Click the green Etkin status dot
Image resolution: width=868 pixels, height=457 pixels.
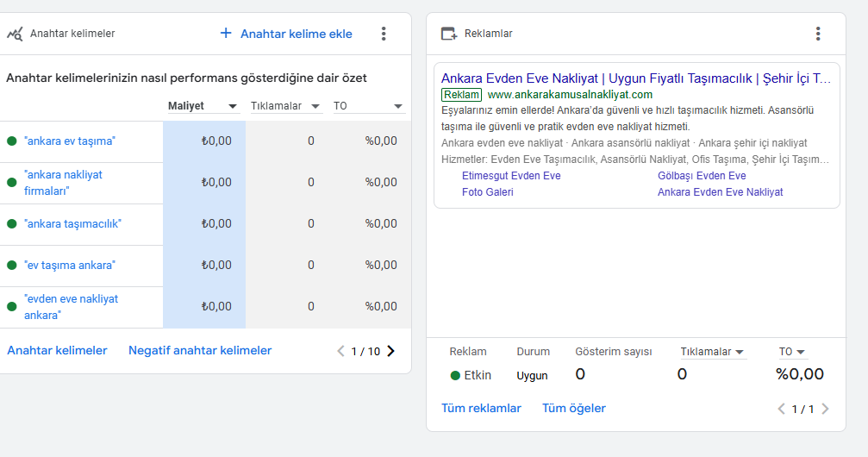click(456, 376)
